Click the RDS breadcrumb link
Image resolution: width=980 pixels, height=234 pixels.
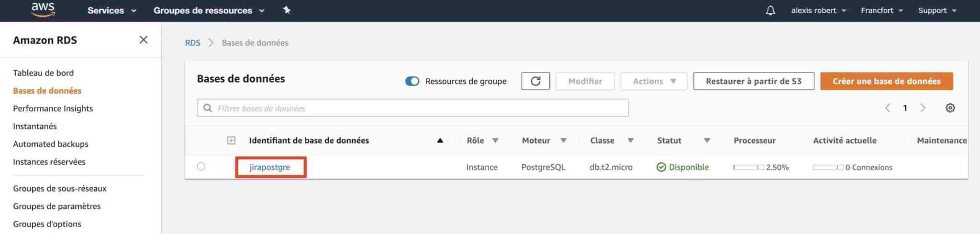pos(192,43)
